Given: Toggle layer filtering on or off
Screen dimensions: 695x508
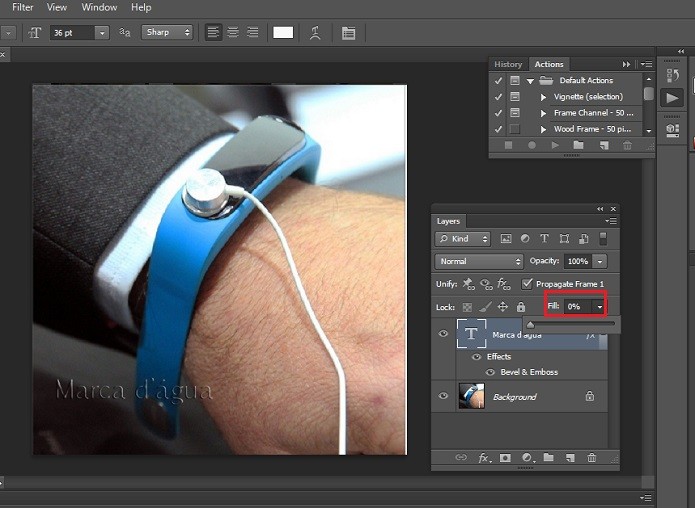Looking at the screenshot, I should [603, 238].
